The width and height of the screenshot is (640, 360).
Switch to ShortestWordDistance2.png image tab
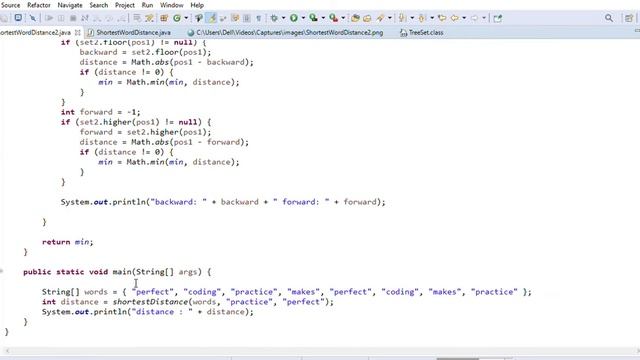coord(285,33)
